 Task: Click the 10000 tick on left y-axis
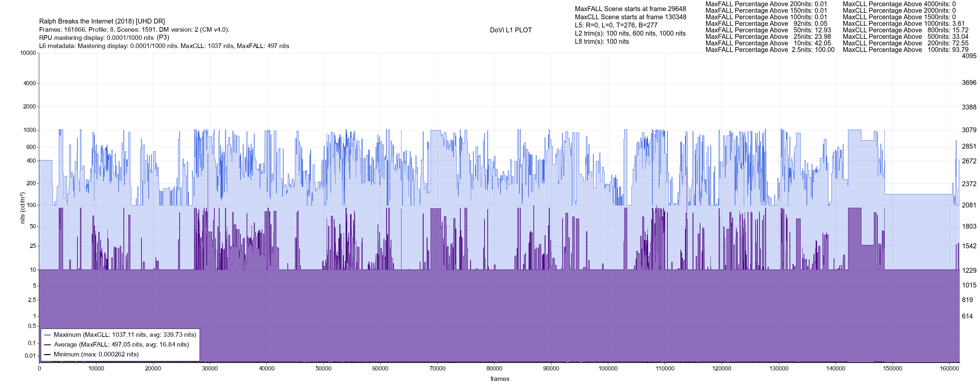28,53
